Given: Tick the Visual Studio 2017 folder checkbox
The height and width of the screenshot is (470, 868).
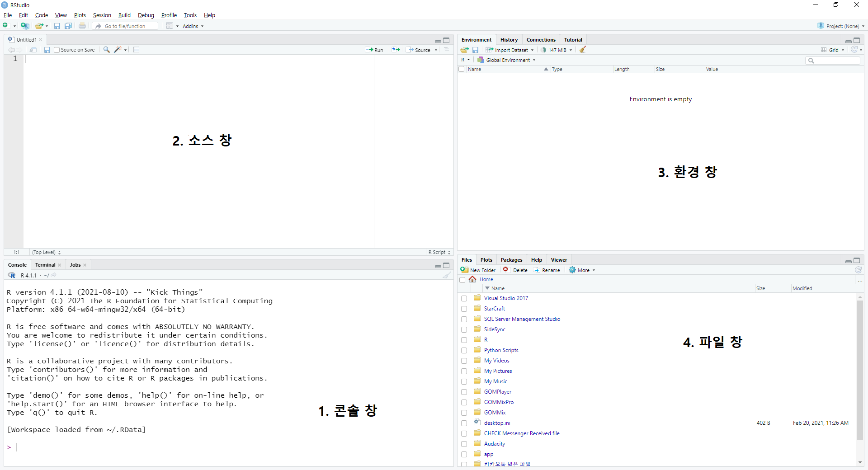Looking at the screenshot, I should 464,298.
